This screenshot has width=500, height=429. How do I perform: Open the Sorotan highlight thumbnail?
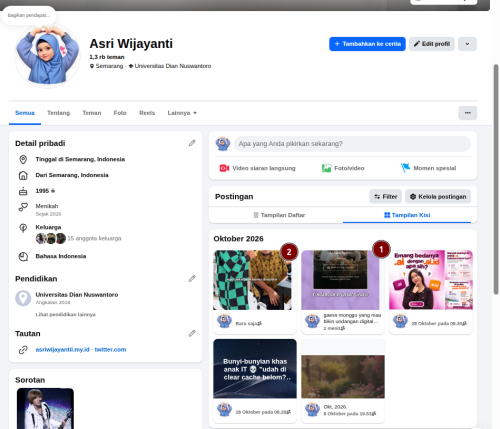(45, 408)
